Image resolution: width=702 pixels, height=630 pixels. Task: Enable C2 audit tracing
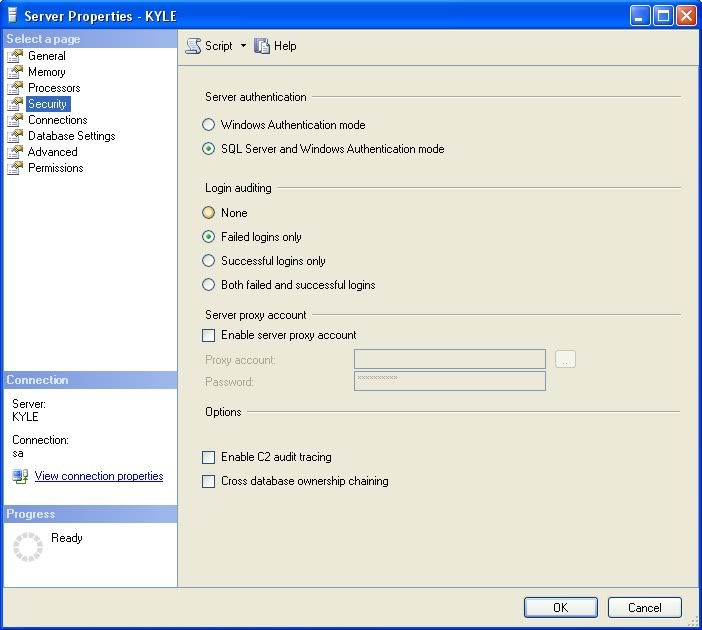coord(209,457)
